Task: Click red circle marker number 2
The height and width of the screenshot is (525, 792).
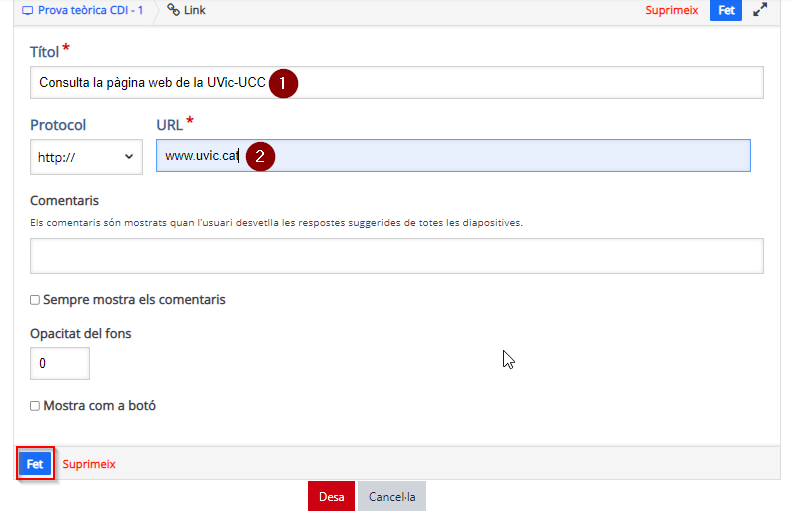Action: [x=260, y=157]
